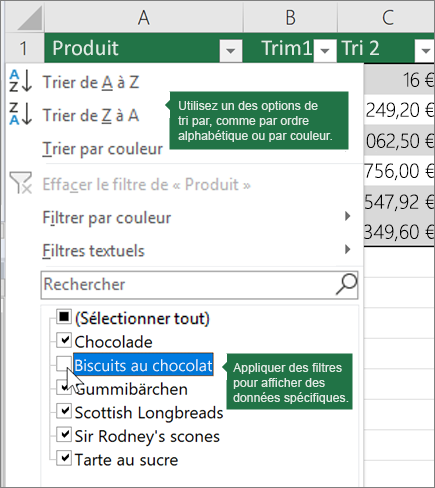
Task: Toggle the Sélectionner tout checkbox
Action: pyautogui.click(x=64, y=316)
